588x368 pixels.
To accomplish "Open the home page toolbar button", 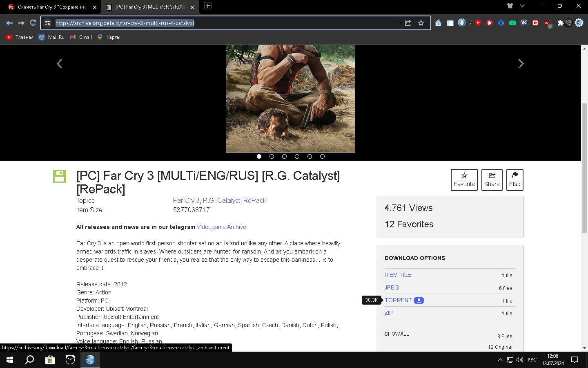I will pyautogui.click(x=438, y=23).
